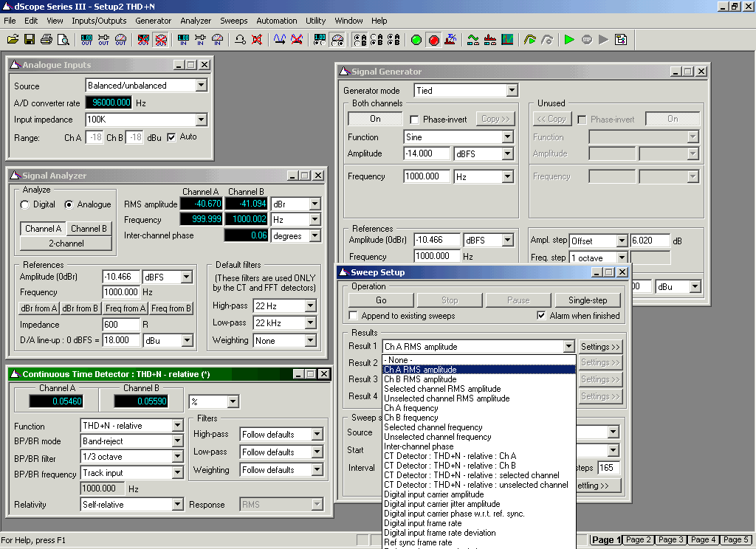Open the Weighting None dropdown in Signal Analyzer

pyautogui.click(x=311, y=341)
